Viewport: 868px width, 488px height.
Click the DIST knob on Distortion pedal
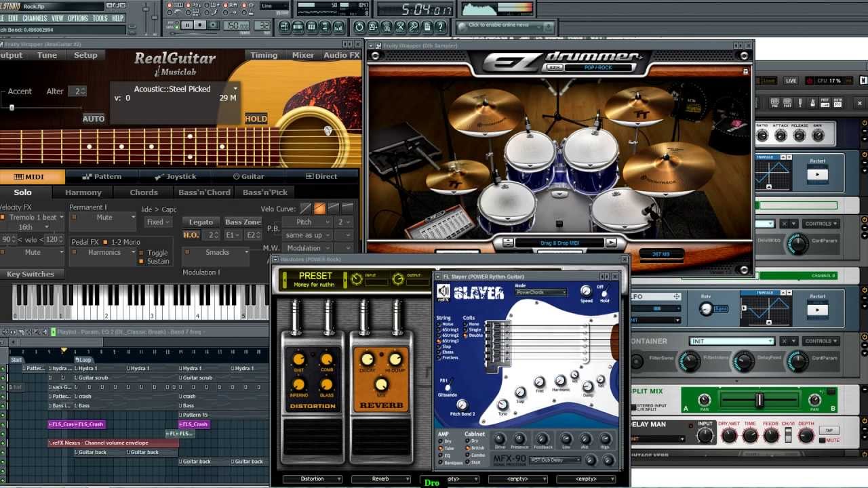[298, 360]
